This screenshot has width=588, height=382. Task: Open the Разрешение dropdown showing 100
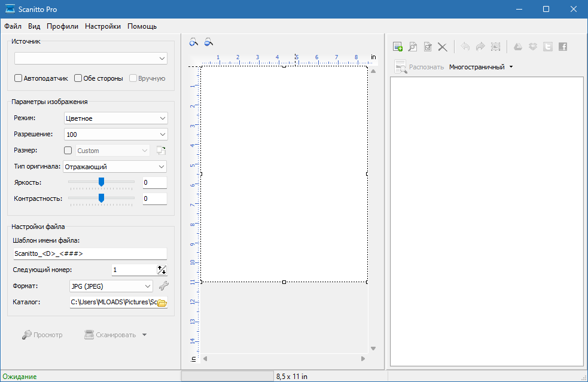coord(116,134)
